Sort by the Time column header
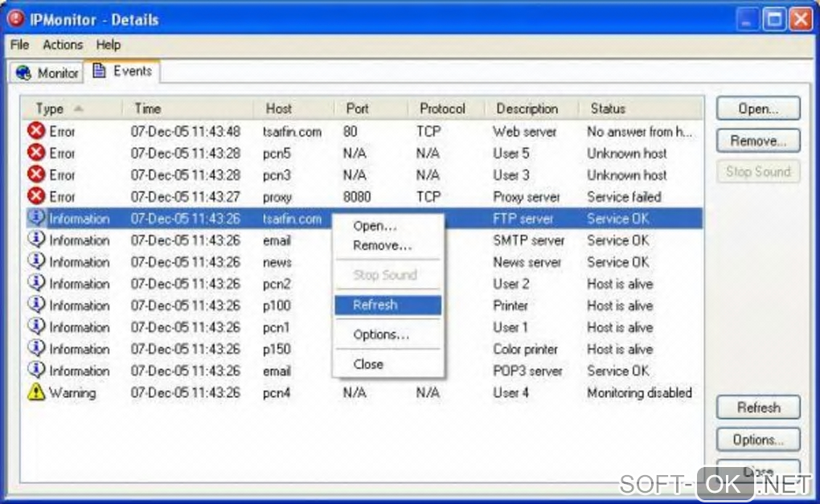Screen dimensions: 820x504 tap(188, 109)
